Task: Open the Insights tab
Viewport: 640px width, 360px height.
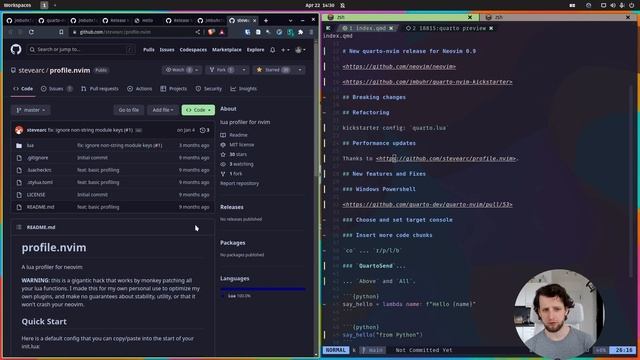Action: coord(244,89)
